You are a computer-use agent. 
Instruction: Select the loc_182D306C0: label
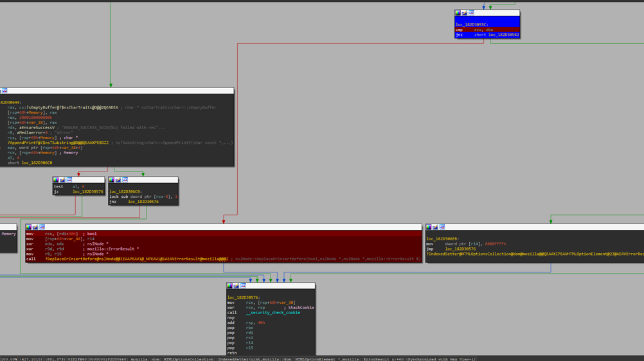125,192
